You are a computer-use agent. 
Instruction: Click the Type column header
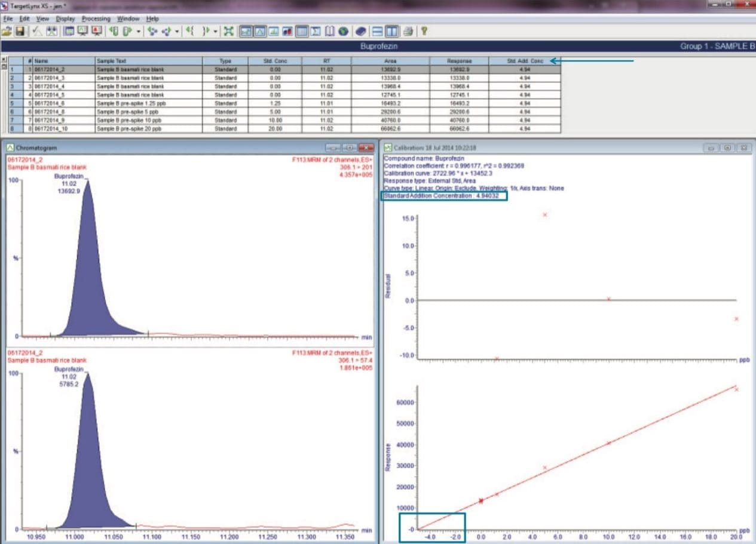pyautogui.click(x=225, y=61)
